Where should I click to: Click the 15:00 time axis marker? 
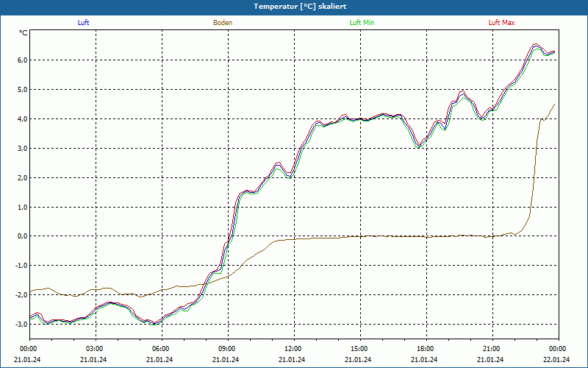(x=359, y=349)
